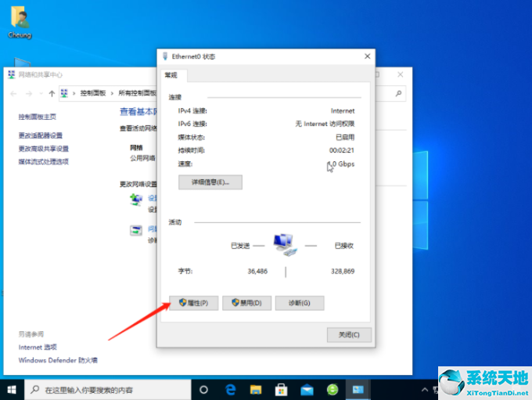This screenshot has height=400, width=532.
Task: Click the search magnifier in Control Panel window
Action: (399, 93)
